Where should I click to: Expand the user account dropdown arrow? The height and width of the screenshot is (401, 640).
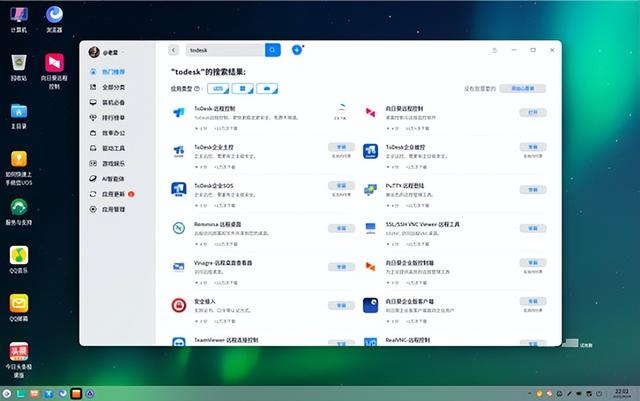(x=123, y=53)
